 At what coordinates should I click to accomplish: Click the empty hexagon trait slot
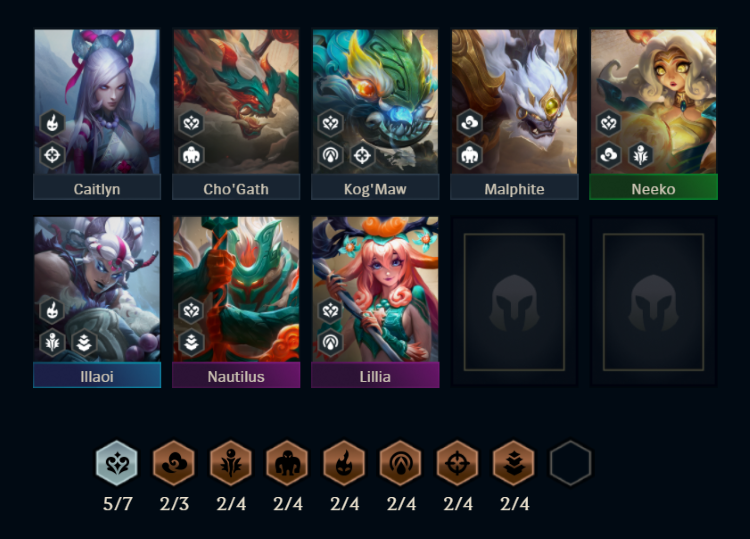570,463
